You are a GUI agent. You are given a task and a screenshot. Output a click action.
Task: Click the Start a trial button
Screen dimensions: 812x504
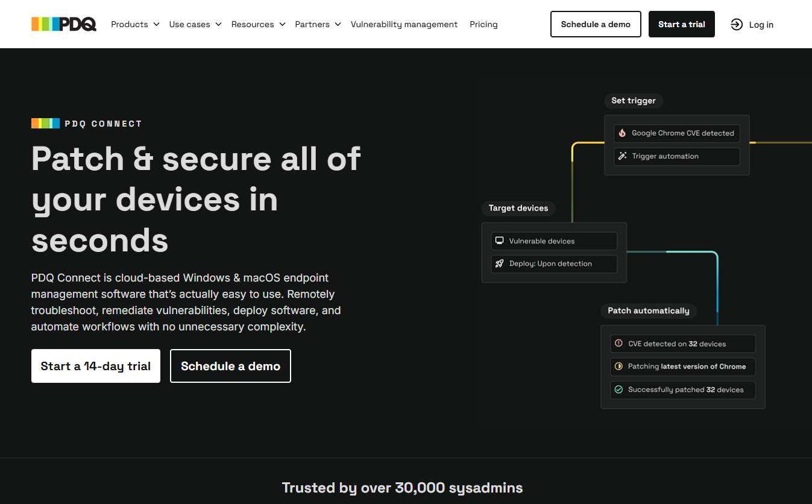pyautogui.click(x=682, y=24)
